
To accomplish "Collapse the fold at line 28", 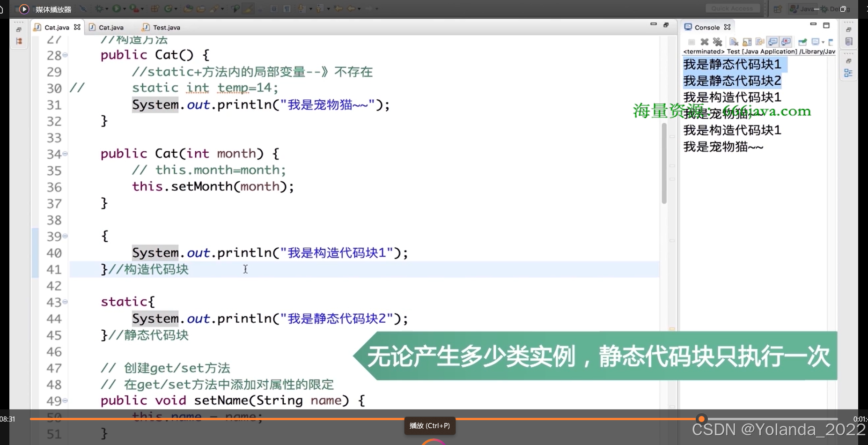I will coord(65,55).
